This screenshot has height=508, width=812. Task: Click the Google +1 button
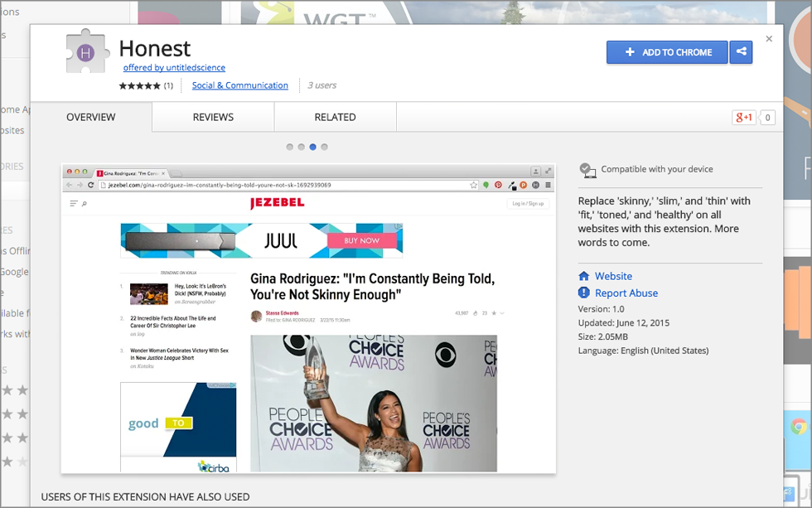744,118
